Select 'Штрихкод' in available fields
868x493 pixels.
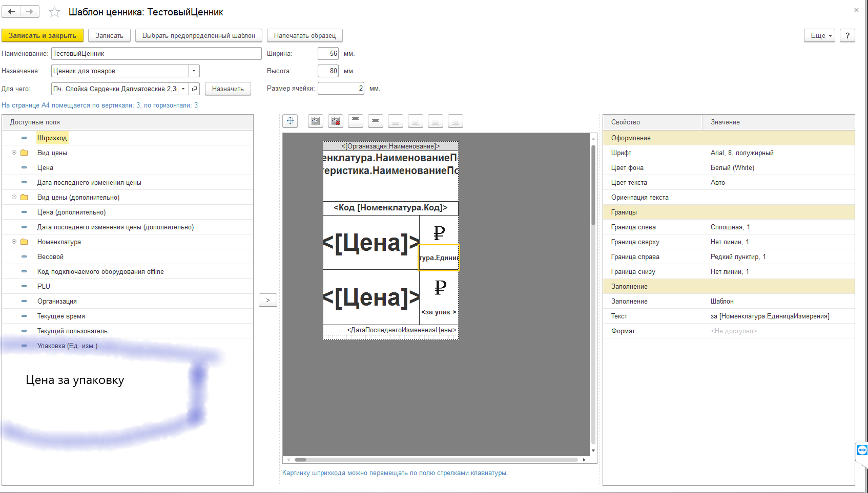[x=52, y=138]
